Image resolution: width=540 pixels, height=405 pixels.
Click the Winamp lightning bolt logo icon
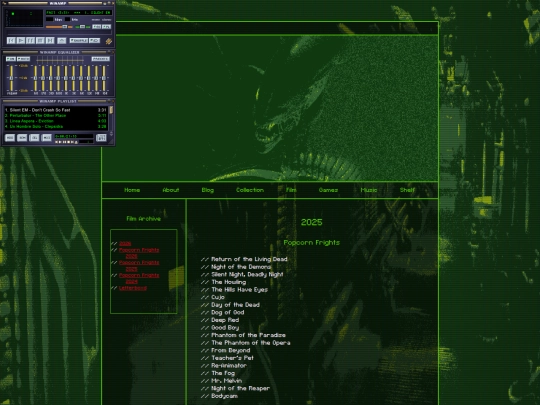[x=108, y=41]
